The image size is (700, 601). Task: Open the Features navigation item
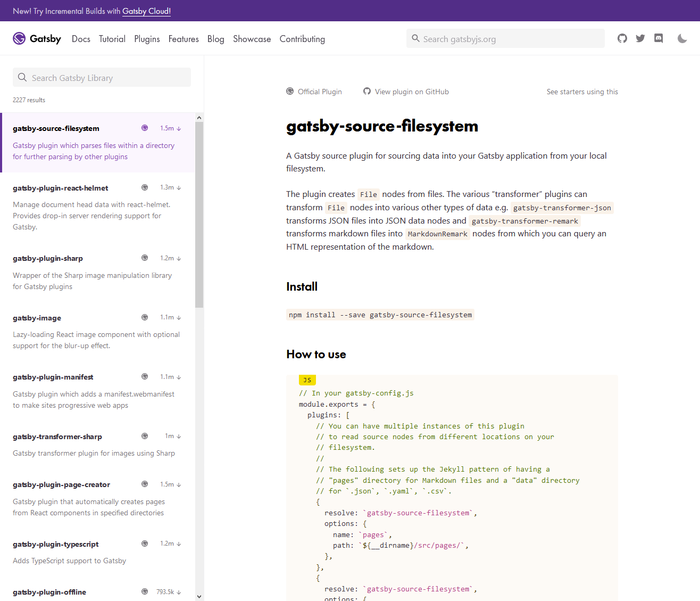184,39
